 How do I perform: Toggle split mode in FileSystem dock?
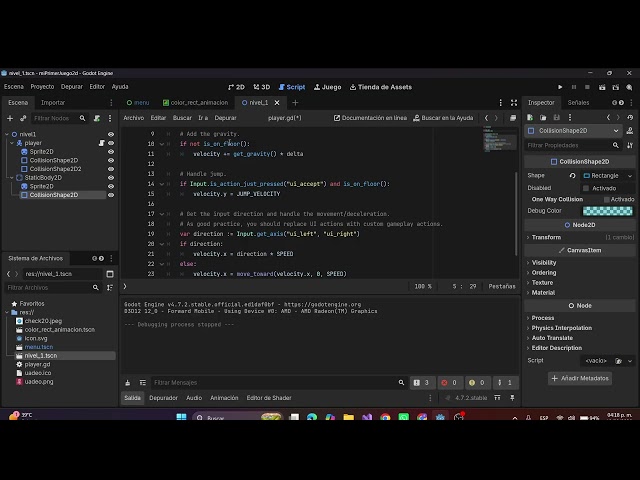[110, 274]
